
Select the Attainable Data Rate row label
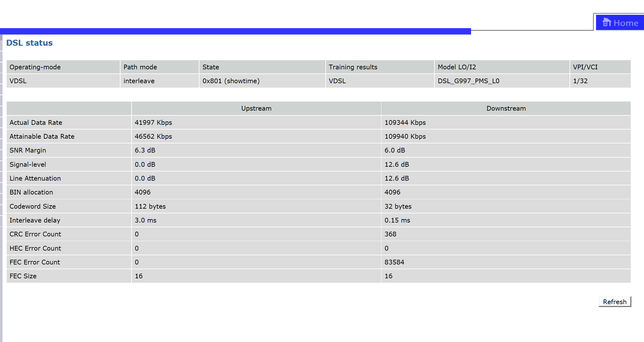click(x=42, y=136)
